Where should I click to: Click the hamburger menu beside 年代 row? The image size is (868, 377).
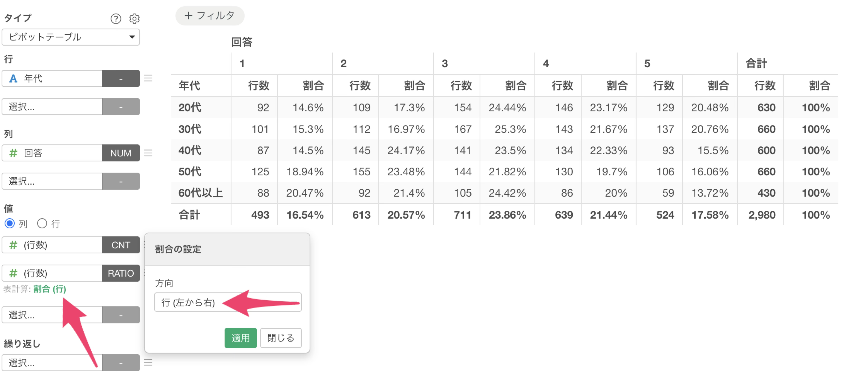click(x=148, y=78)
